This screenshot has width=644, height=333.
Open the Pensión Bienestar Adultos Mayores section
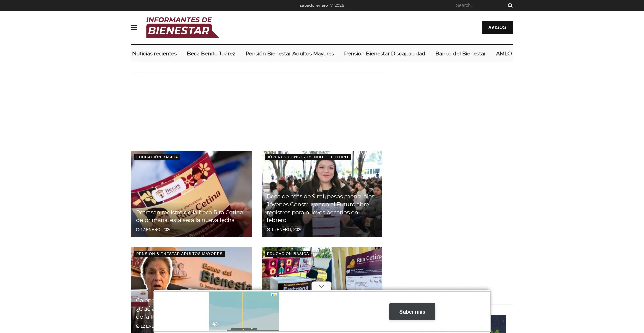click(x=289, y=53)
